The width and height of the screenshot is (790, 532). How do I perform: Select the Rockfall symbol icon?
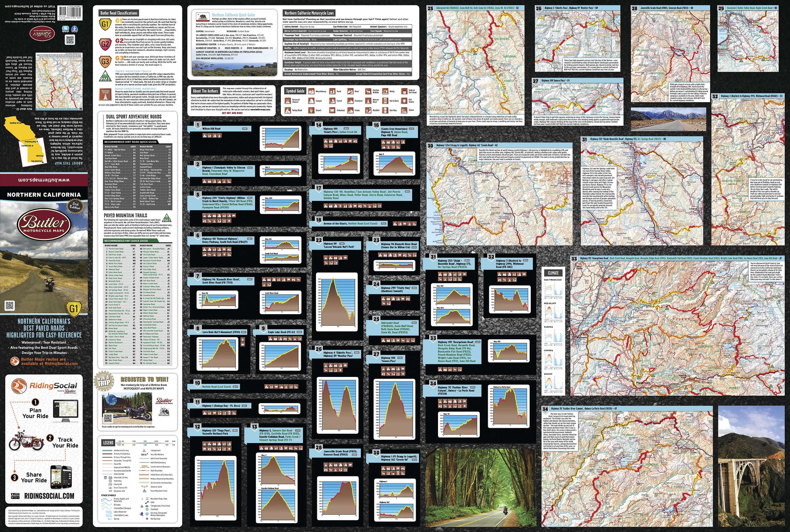(368, 110)
